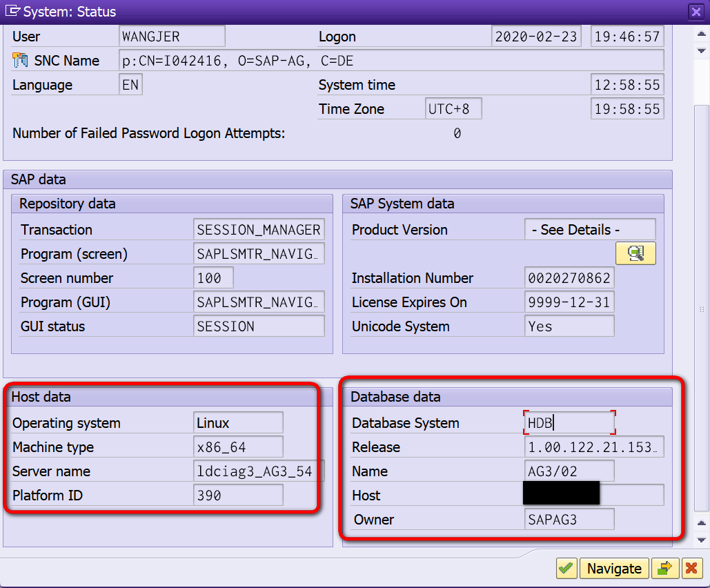Close the System Status dialog

pyautogui.click(x=696, y=11)
